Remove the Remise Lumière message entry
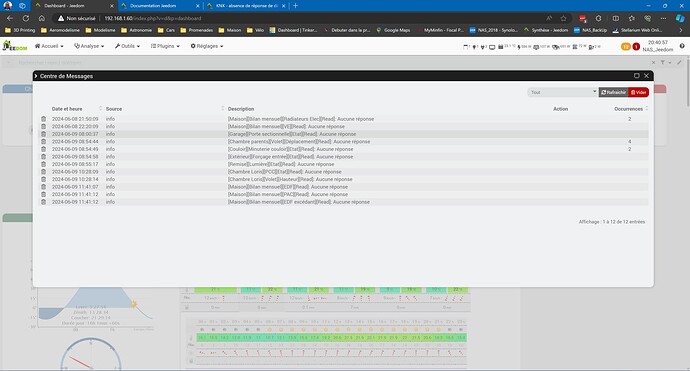The height and width of the screenshot is (371, 690). tap(44, 164)
